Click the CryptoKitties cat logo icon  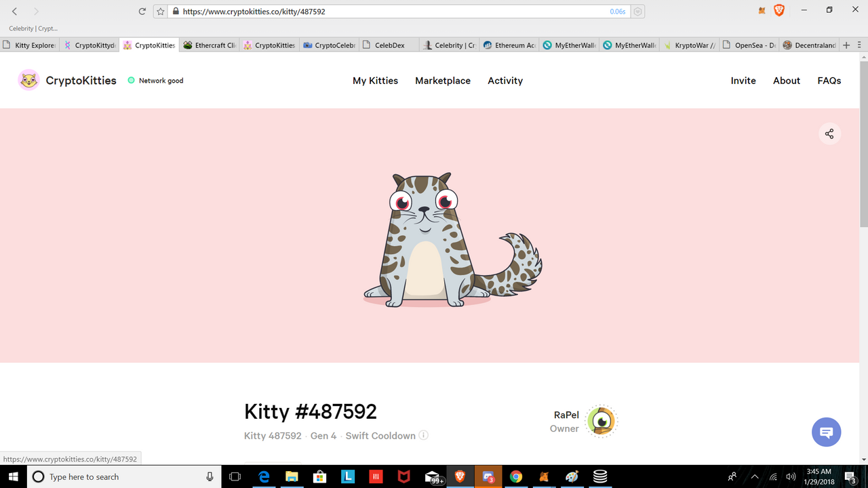(28, 80)
